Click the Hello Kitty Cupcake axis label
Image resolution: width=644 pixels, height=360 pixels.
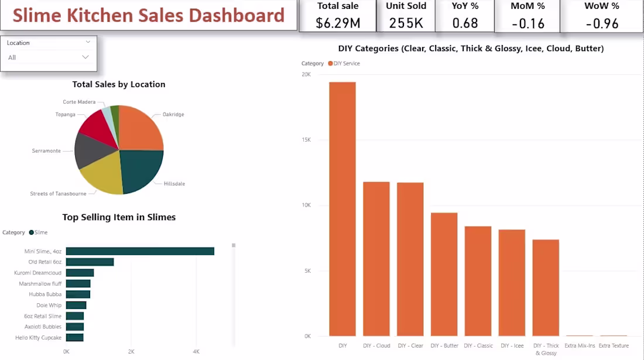click(38, 337)
